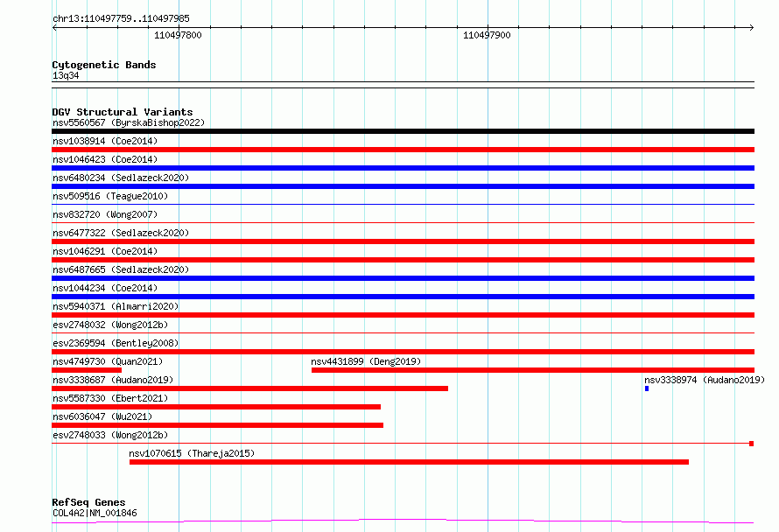
Task: Click the 13q34 band label
Action: point(66,75)
